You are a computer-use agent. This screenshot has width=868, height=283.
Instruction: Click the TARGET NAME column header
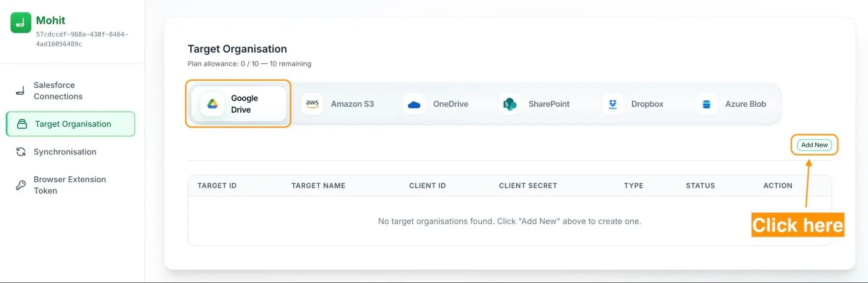318,186
